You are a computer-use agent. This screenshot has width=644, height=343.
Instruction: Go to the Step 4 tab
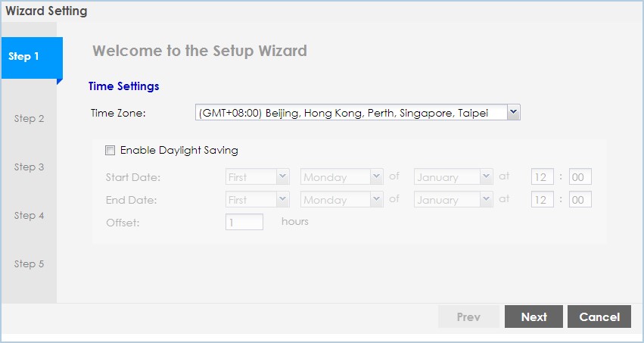[29, 216]
